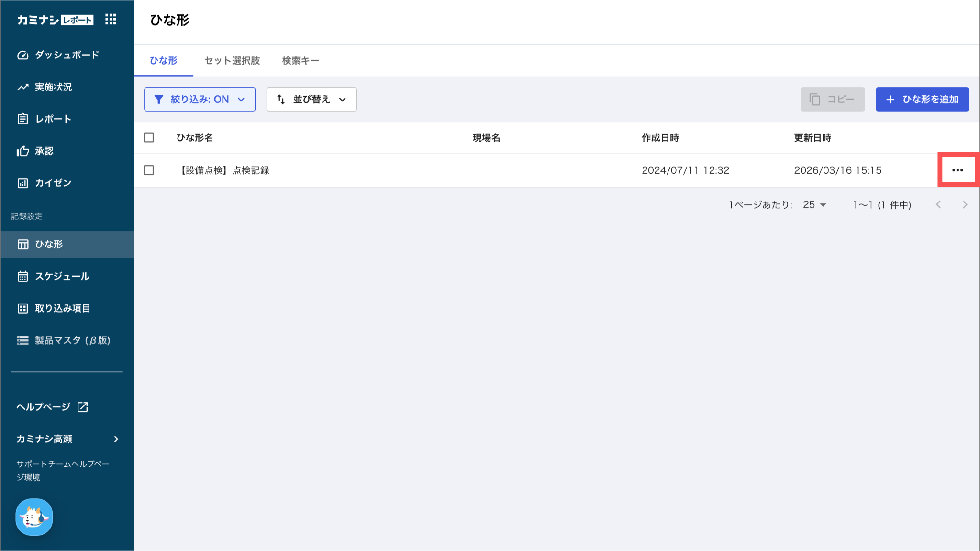Switch to the セット選択肢 tab

(x=232, y=61)
